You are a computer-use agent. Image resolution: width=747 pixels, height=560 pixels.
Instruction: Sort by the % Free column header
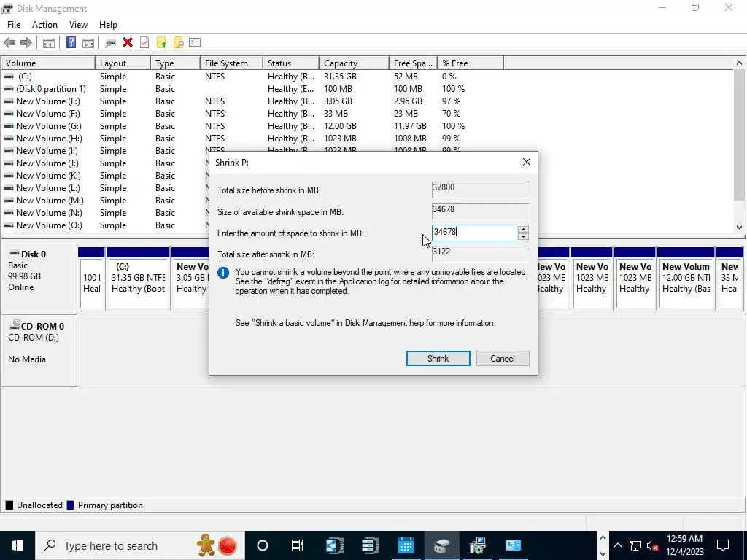pos(471,63)
